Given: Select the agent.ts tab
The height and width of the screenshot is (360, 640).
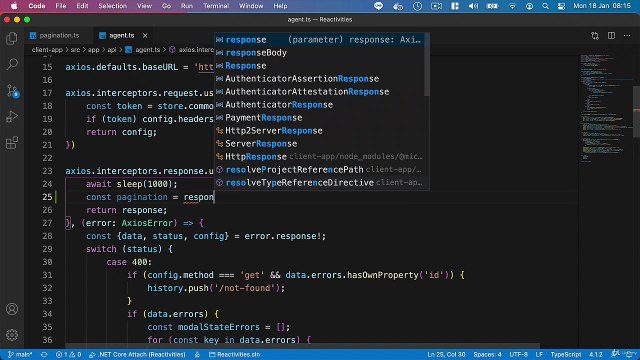Looking at the screenshot, I should click(x=122, y=36).
